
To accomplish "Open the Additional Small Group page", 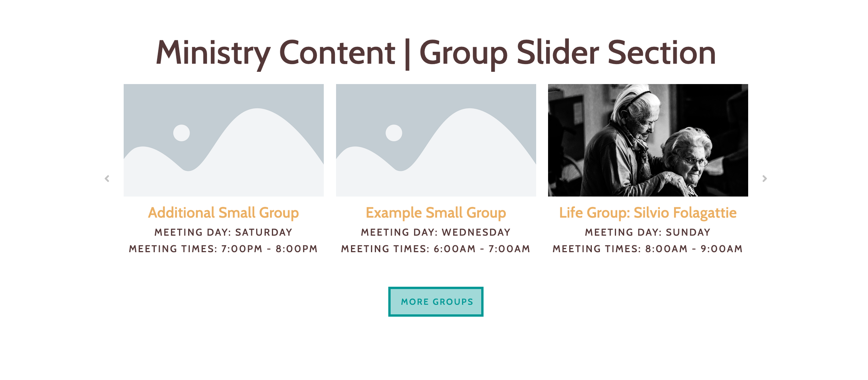I will tap(224, 212).
